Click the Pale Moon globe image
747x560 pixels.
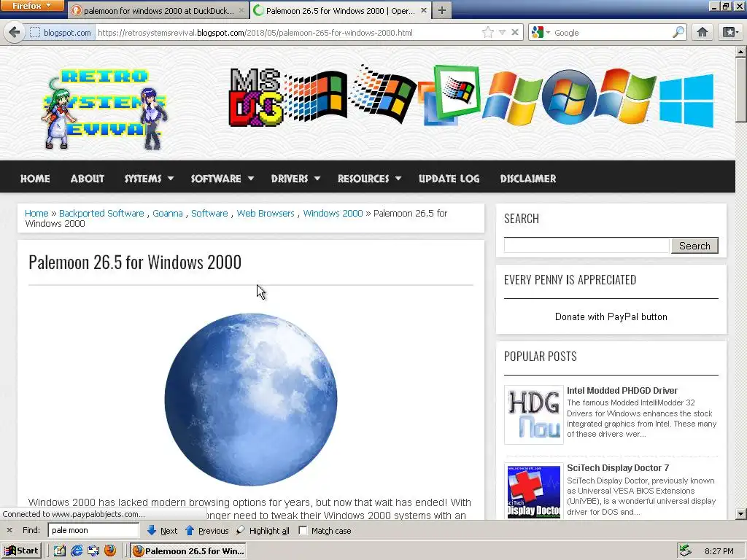pyautogui.click(x=251, y=399)
